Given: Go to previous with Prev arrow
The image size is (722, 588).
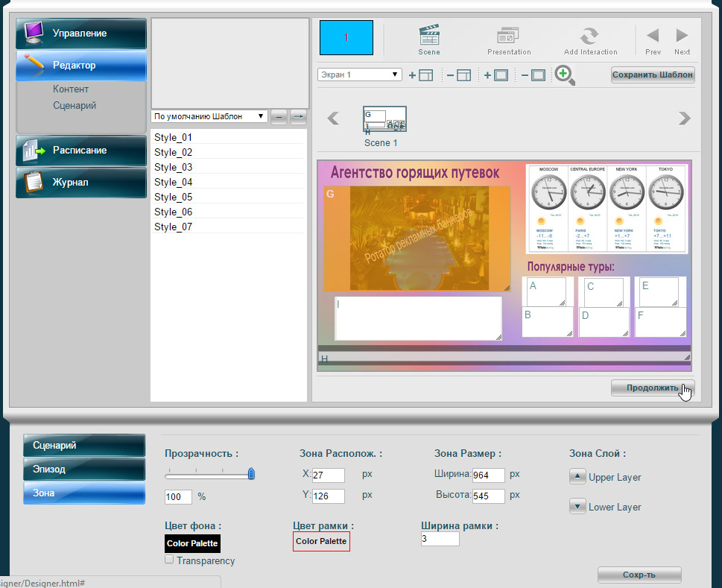Looking at the screenshot, I should tap(653, 35).
